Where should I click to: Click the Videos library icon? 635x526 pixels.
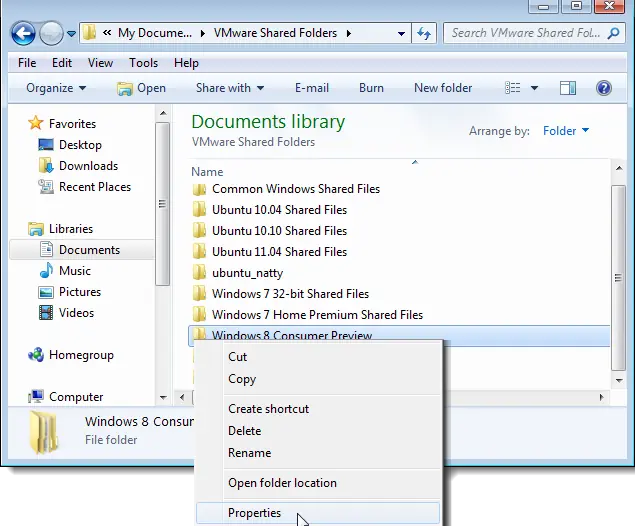point(46,313)
